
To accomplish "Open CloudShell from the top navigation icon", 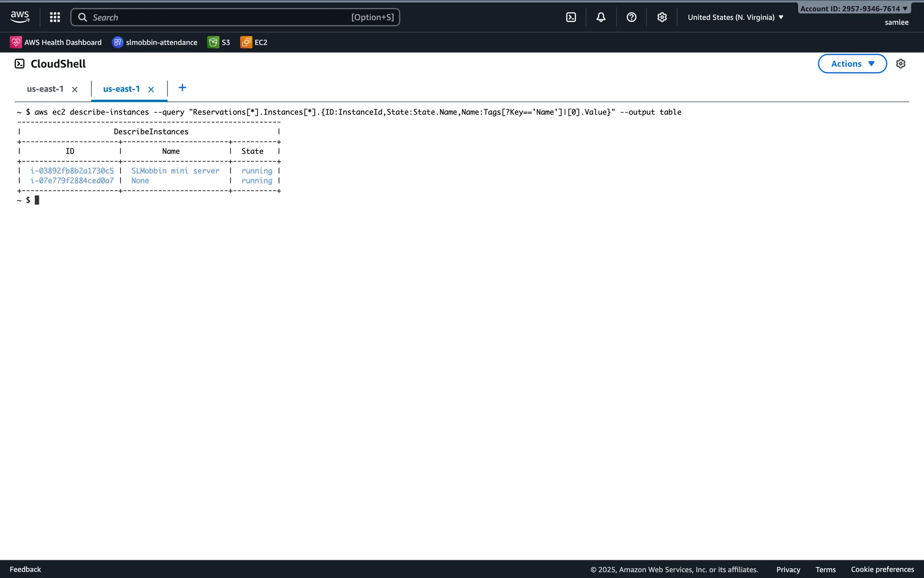I will (x=571, y=17).
